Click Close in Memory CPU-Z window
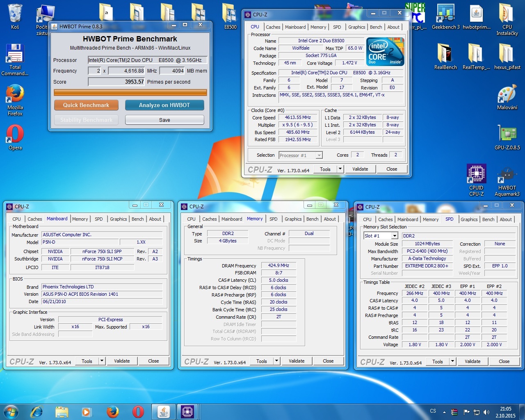525x420 pixels. 328,361
